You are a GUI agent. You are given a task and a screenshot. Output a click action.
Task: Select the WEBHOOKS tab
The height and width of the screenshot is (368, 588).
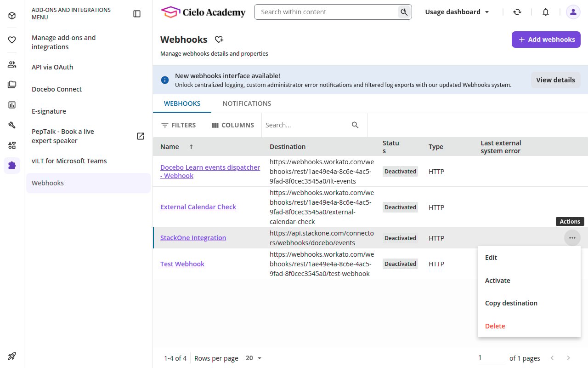click(x=182, y=103)
